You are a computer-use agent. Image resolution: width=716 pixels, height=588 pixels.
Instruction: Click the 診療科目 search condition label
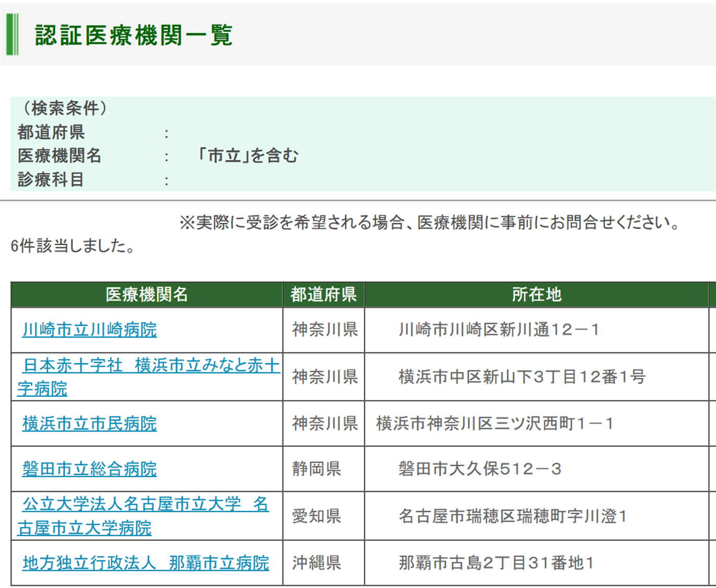(x=51, y=180)
